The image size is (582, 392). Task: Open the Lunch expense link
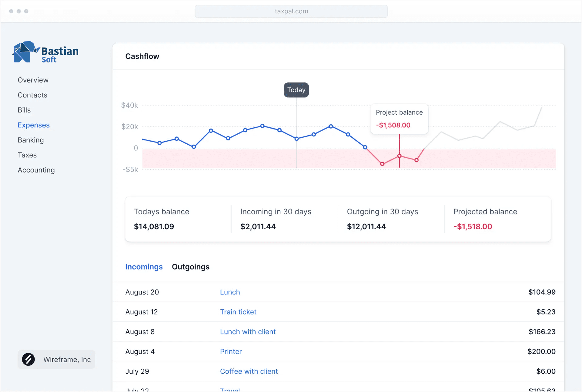pyautogui.click(x=230, y=292)
